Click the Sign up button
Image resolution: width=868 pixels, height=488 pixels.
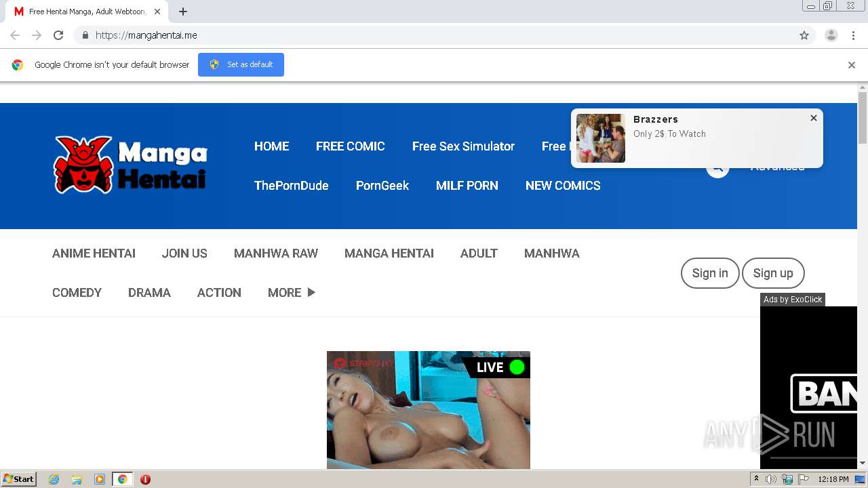coord(773,273)
